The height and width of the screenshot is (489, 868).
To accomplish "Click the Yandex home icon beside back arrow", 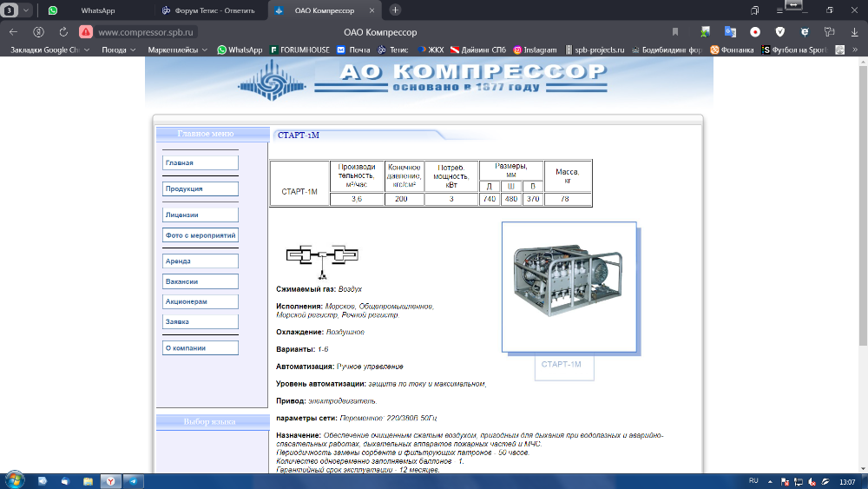I will point(38,32).
